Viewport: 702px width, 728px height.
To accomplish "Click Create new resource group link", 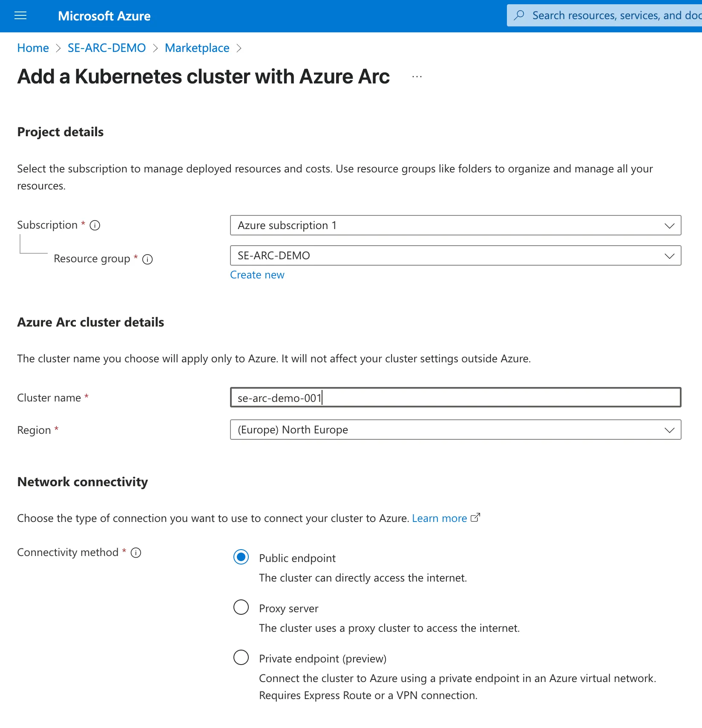I will (257, 275).
